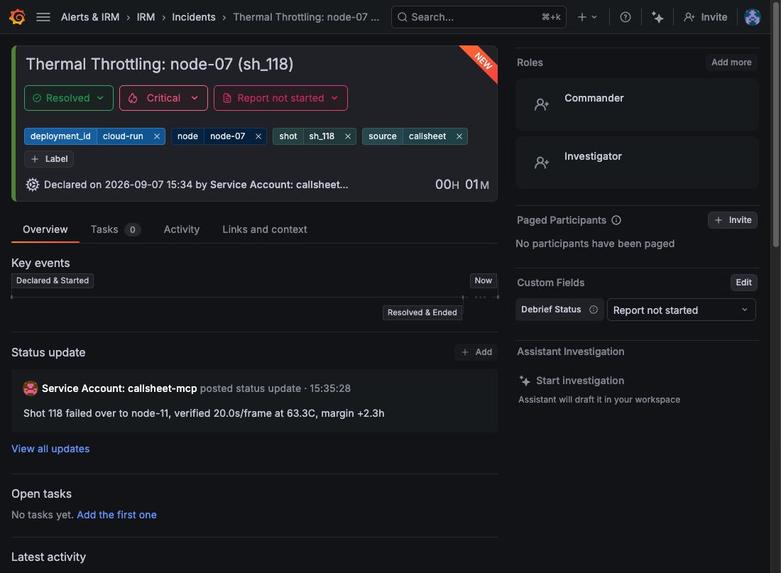
Task: Edit Custom Fields
Action: click(x=743, y=283)
